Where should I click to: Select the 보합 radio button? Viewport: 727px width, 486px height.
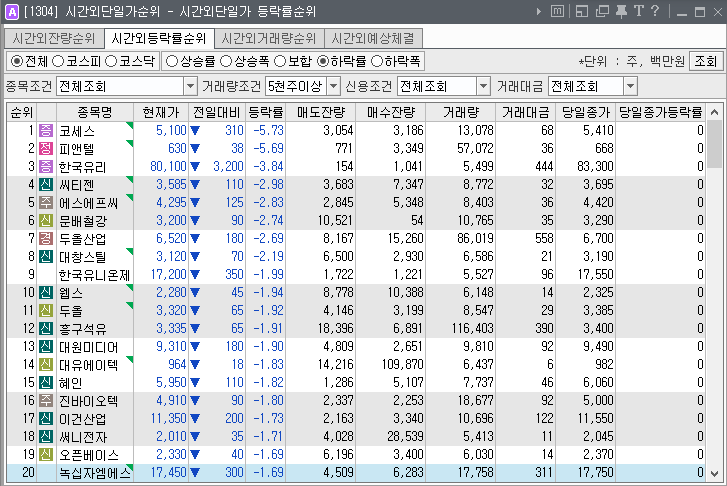(280, 61)
